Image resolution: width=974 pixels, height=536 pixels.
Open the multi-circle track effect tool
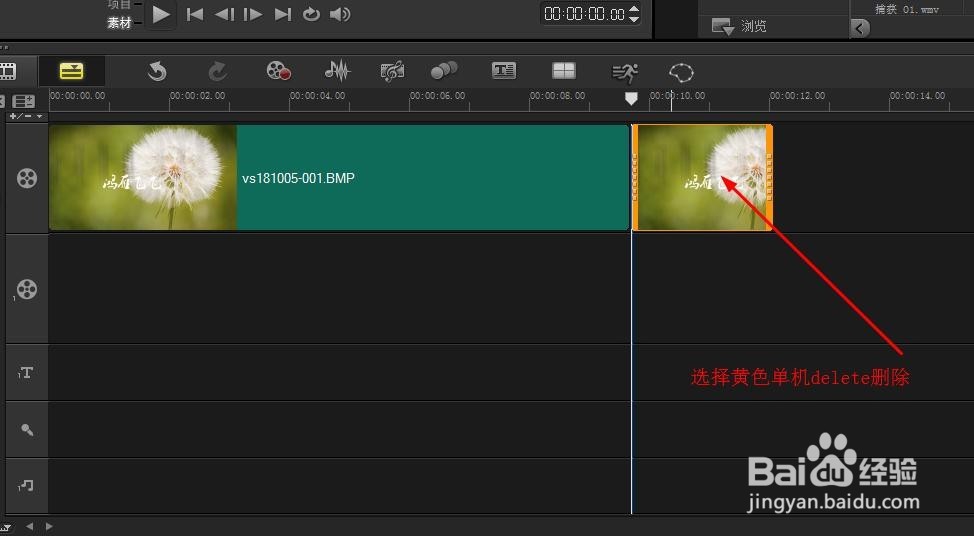pyautogui.click(x=444, y=70)
